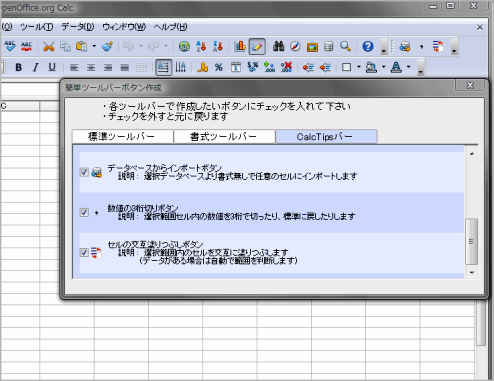Open the Gallery picture icon
This screenshot has height=381, width=494.
coord(312,46)
